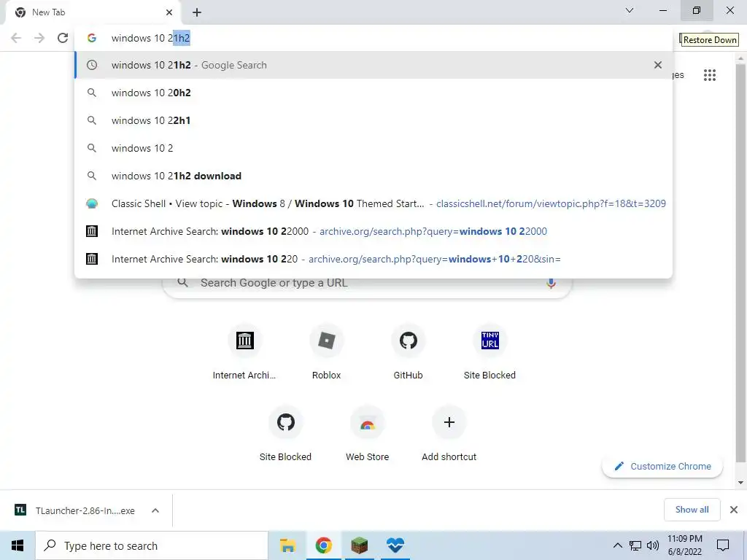
Task: Click in the address bar text field
Action: point(381,38)
